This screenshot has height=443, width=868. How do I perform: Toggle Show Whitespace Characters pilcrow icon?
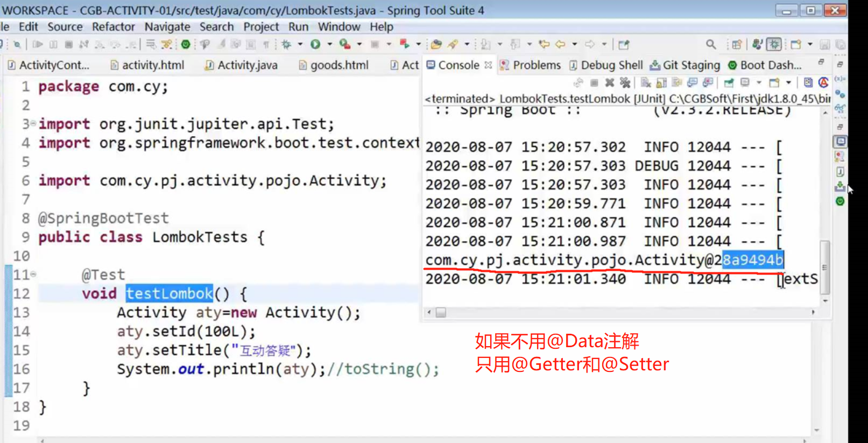pyautogui.click(x=266, y=45)
